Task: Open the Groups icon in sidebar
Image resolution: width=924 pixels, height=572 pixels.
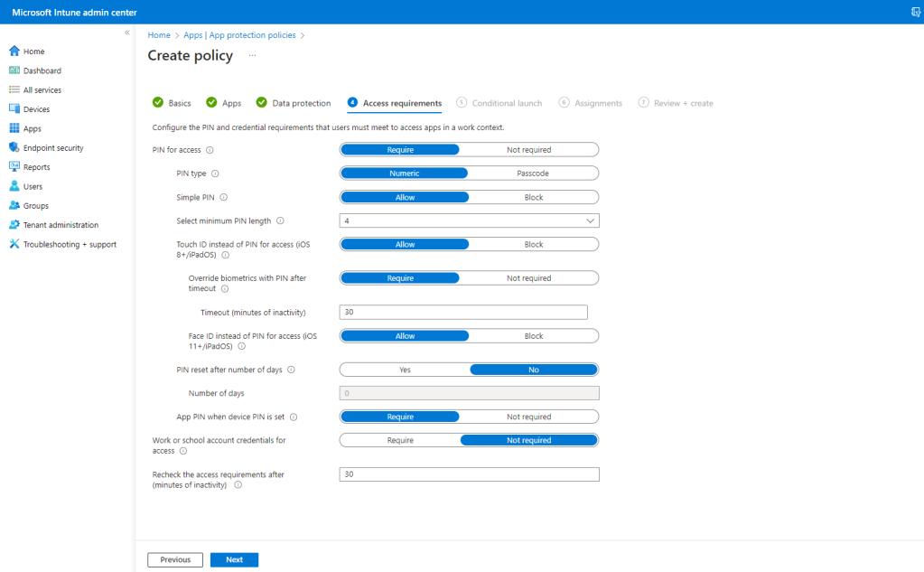Action: [x=14, y=206]
